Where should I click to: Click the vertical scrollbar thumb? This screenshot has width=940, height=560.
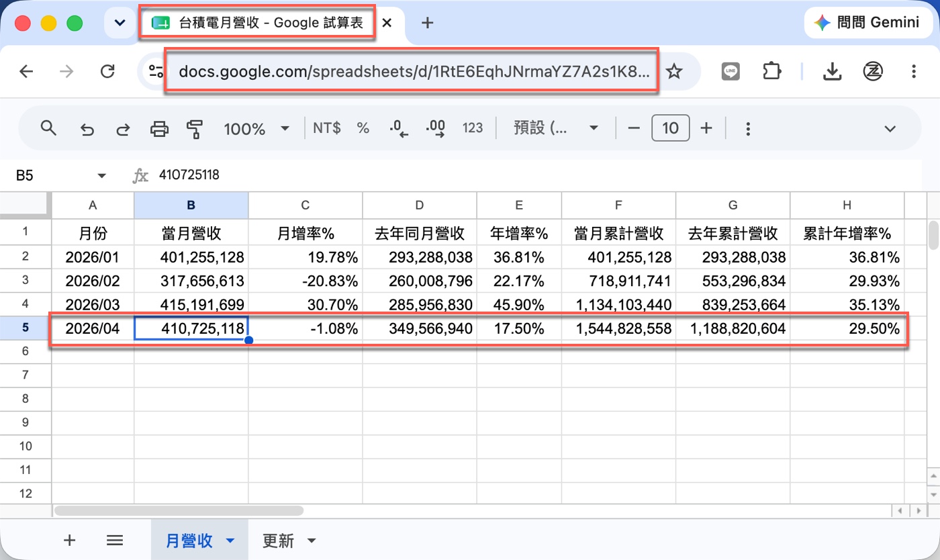point(933,235)
